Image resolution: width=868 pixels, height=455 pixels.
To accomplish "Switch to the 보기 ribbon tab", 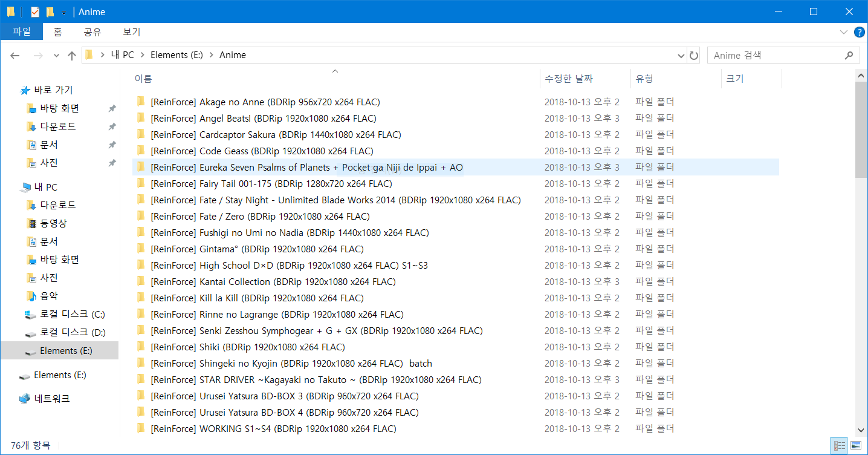I will [132, 32].
